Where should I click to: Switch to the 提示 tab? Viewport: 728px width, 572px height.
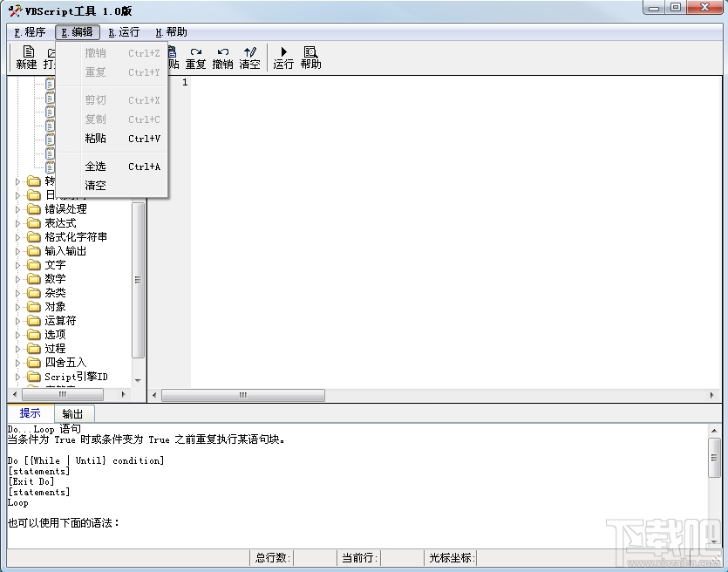[x=28, y=413]
